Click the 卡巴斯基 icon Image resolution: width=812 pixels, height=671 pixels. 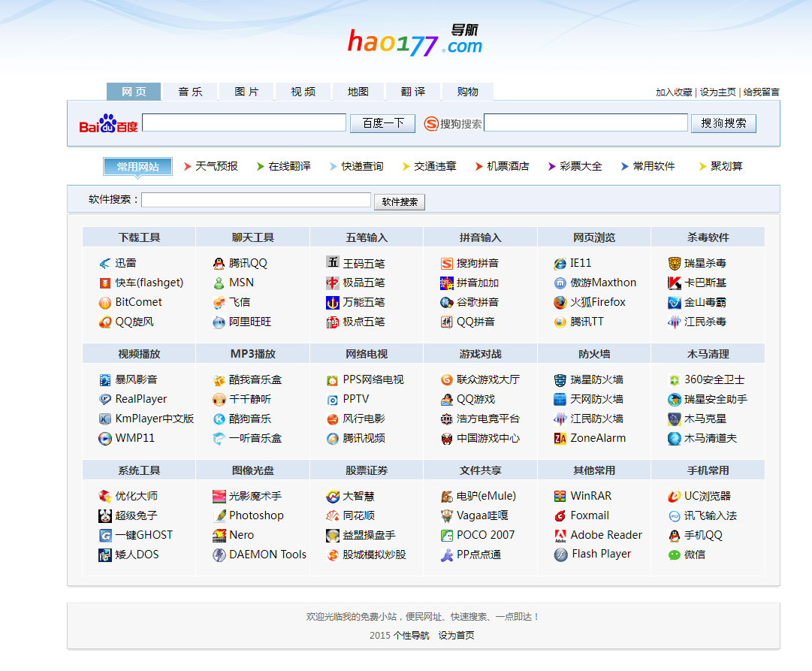(674, 283)
